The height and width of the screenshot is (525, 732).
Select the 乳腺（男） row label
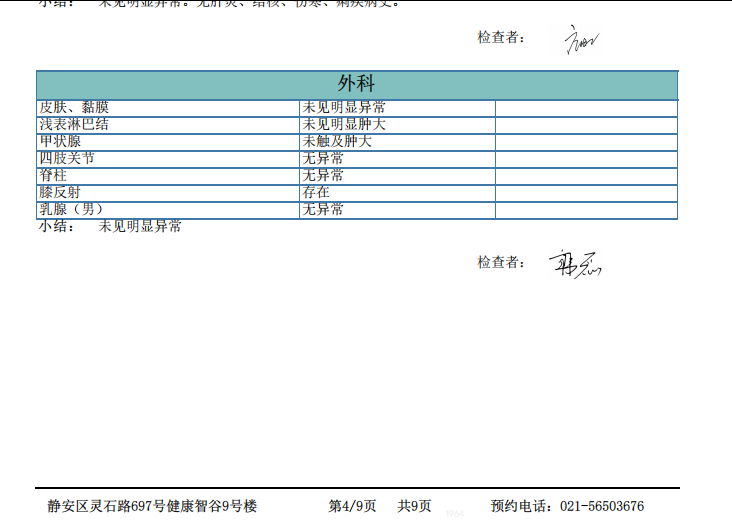tap(71, 210)
